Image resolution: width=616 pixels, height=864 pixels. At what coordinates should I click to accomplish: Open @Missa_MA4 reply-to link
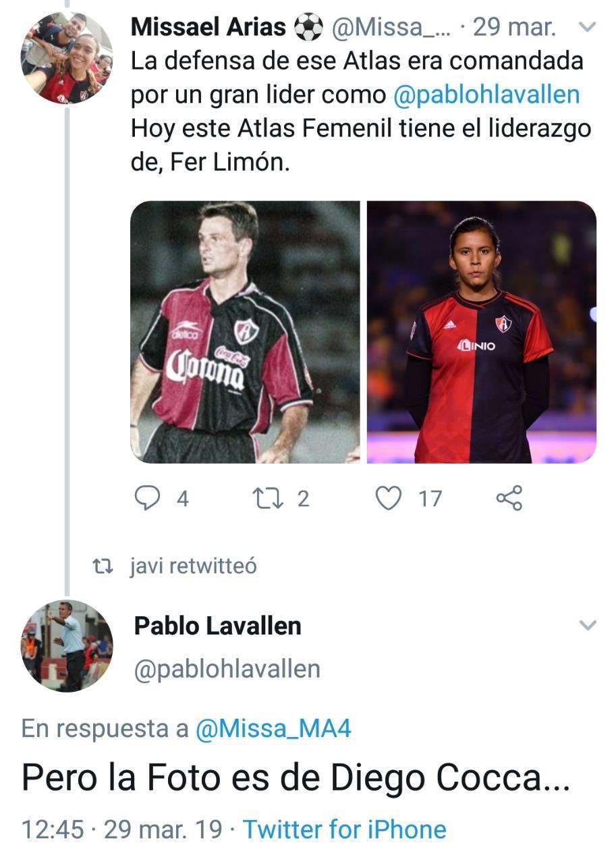pos(273,728)
